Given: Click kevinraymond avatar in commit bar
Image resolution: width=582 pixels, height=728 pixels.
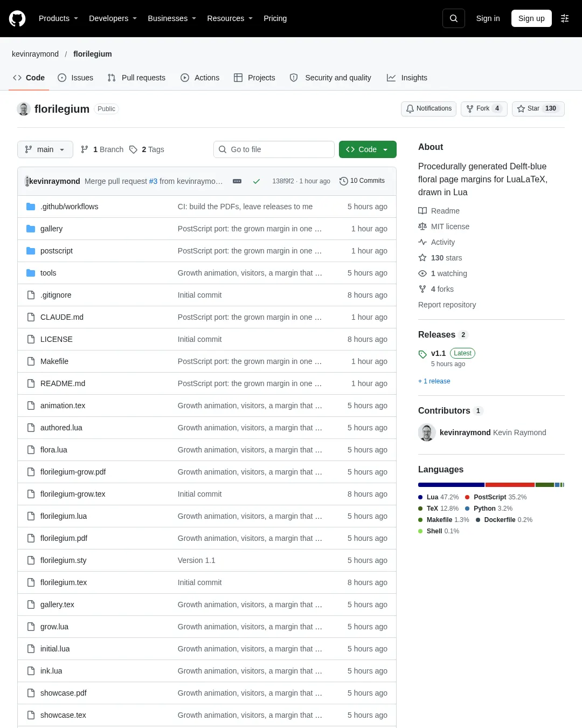Looking at the screenshot, I should coord(27,181).
